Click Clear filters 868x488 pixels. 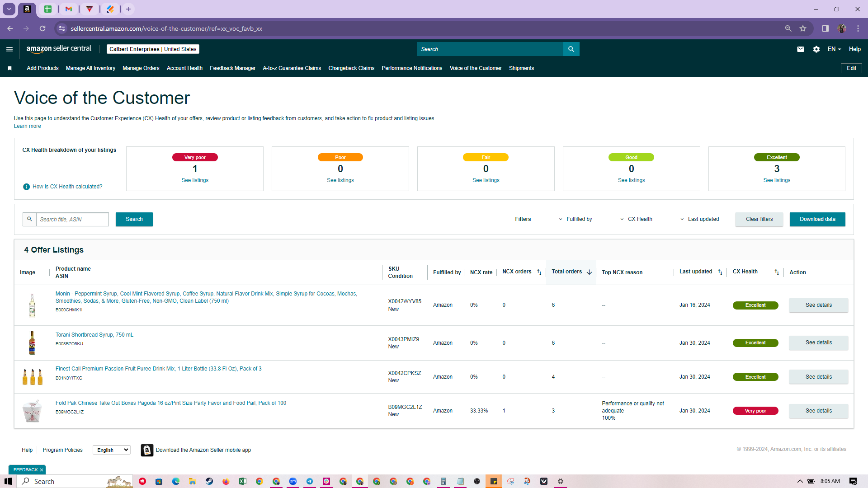(759, 219)
